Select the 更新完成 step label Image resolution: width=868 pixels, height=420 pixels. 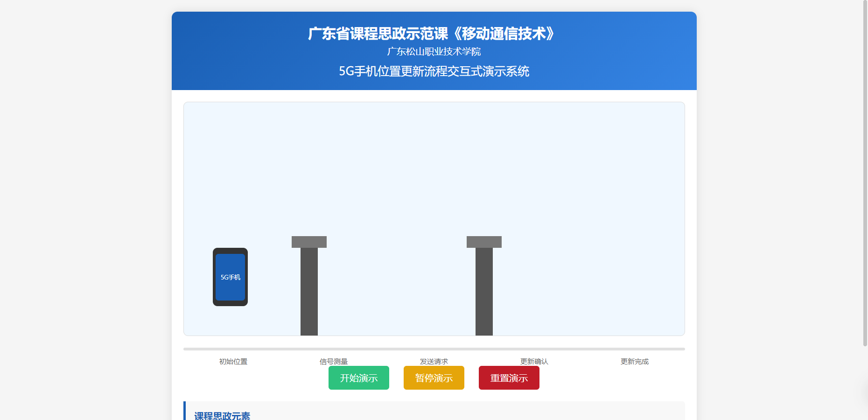(x=635, y=361)
